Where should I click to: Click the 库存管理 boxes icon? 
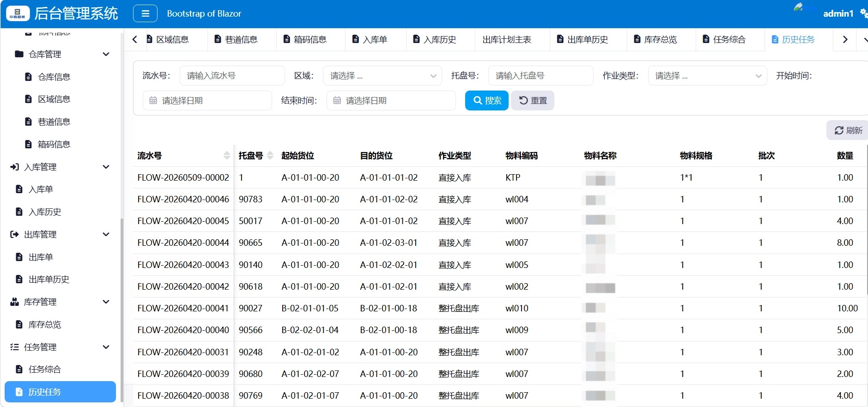click(x=14, y=302)
